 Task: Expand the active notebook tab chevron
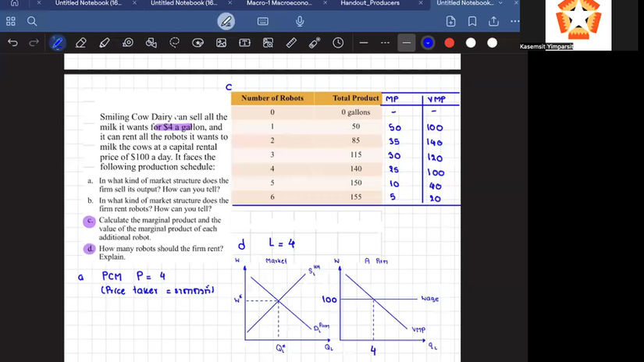[x=500, y=3]
